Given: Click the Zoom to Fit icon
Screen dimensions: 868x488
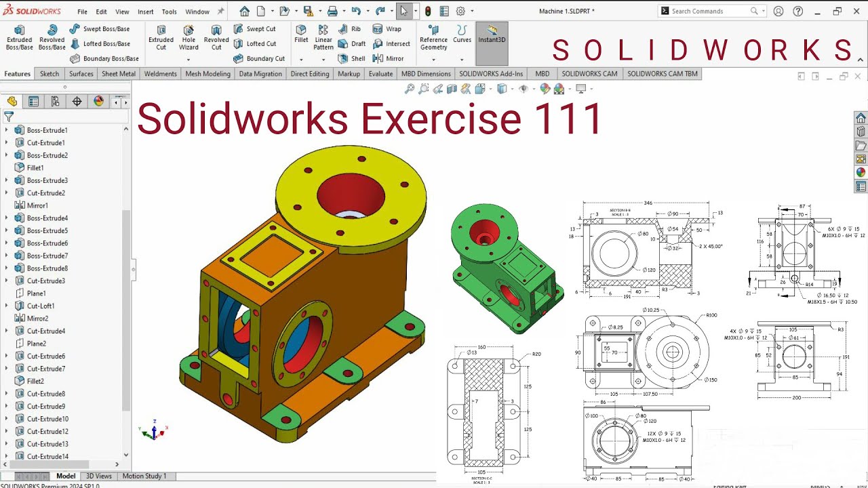Looking at the screenshot, I should (410, 89).
